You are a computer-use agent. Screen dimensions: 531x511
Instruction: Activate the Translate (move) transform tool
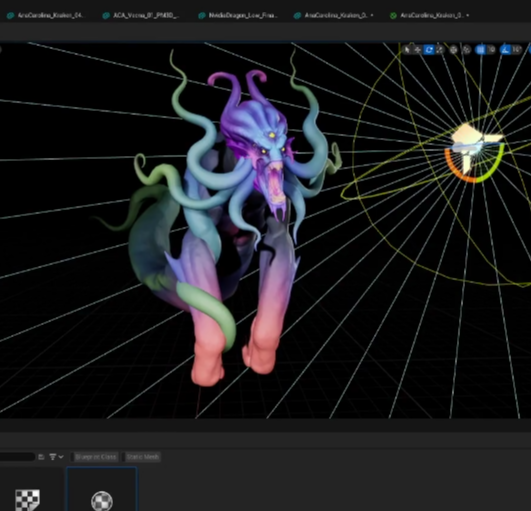click(x=418, y=50)
